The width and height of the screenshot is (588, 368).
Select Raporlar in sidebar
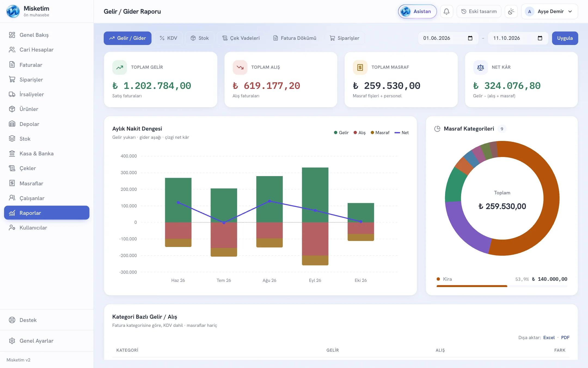[47, 213]
